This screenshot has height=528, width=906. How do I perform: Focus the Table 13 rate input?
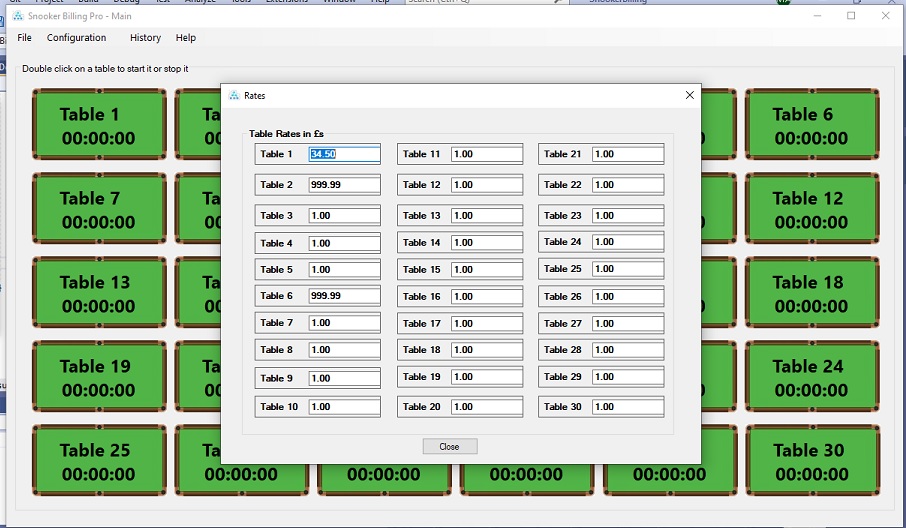pos(487,215)
